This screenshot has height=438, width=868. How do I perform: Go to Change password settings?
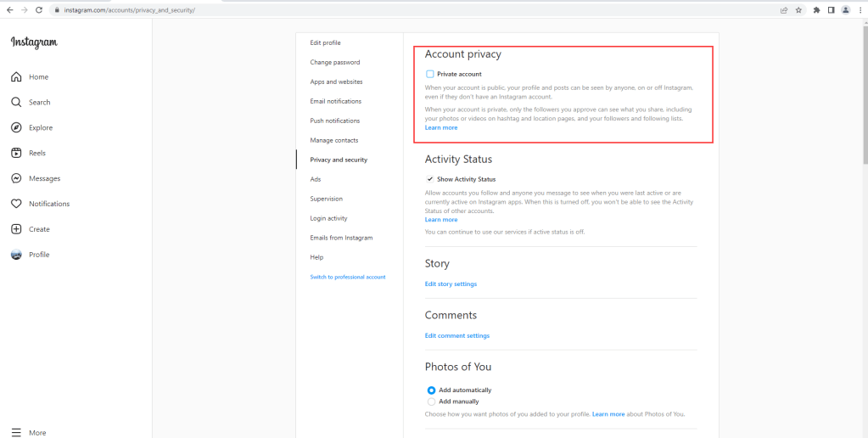(335, 62)
